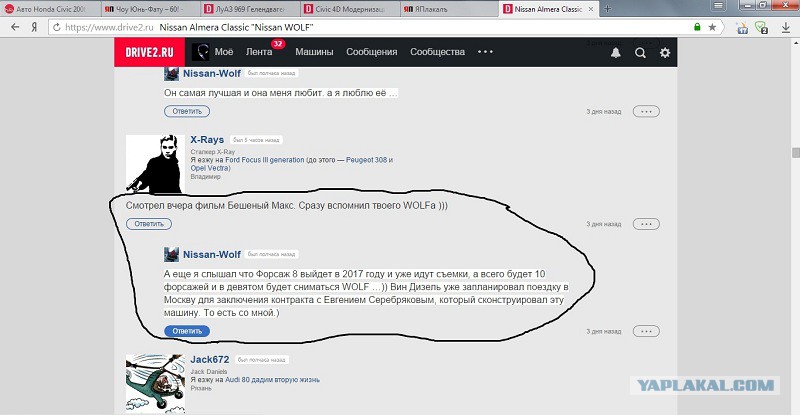Open Jack672 user profile link

coord(210,360)
